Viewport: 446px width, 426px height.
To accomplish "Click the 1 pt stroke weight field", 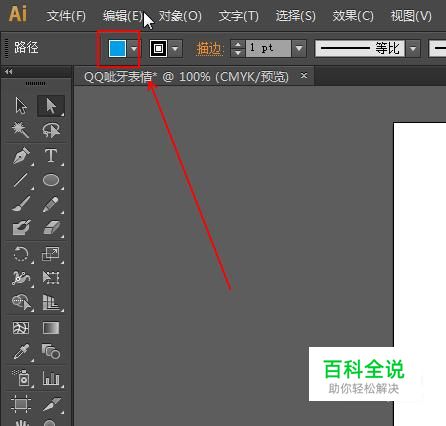I will (x=269, y=49).
